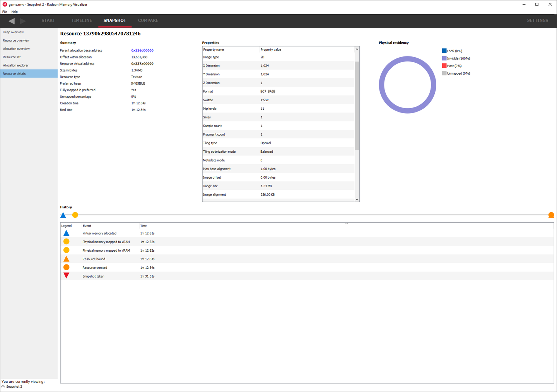
Task: Click the Invisible legend color swatch
Action: [444, 58]
